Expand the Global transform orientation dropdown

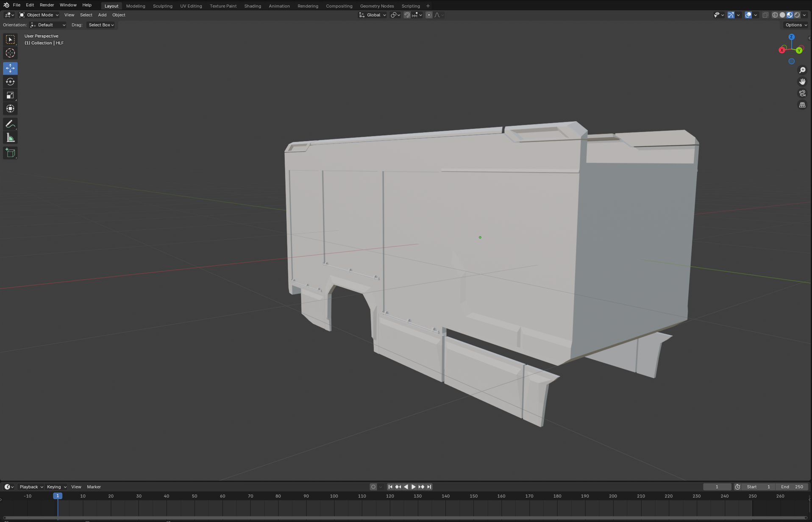[x=373, y=15]
